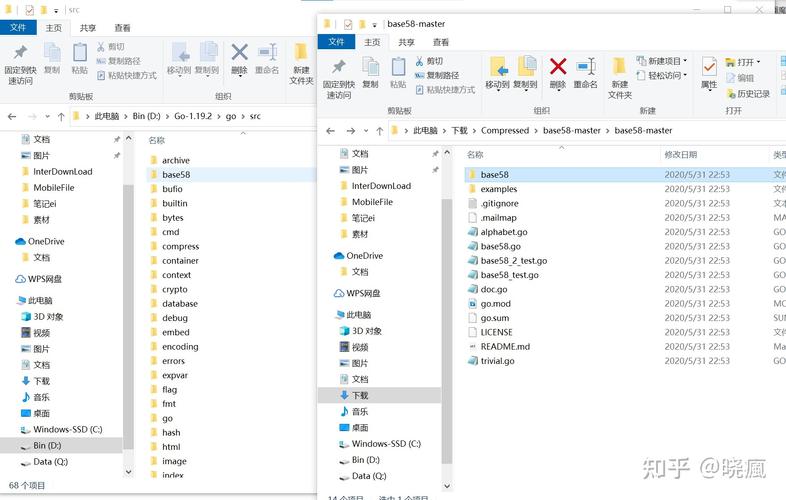Click 下载 breadcrumb in base58-master address bar
The image size is (786, 500).
point(459,130)
